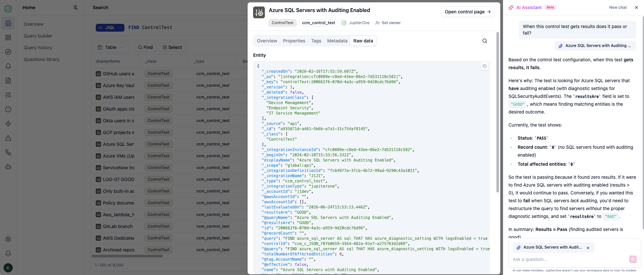
Task: Click the entity panel vertical scrollbar
Action: coord(497,112)
